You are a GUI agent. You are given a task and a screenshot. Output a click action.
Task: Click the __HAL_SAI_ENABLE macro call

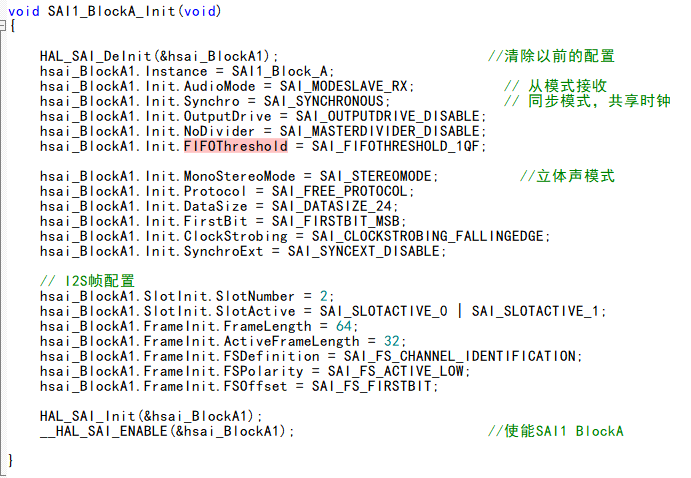pos(104,431)
